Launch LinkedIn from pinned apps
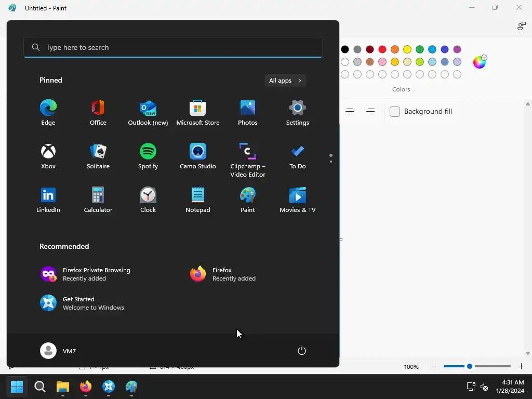The width and height of the screenshot is (532, 399). 48,200
